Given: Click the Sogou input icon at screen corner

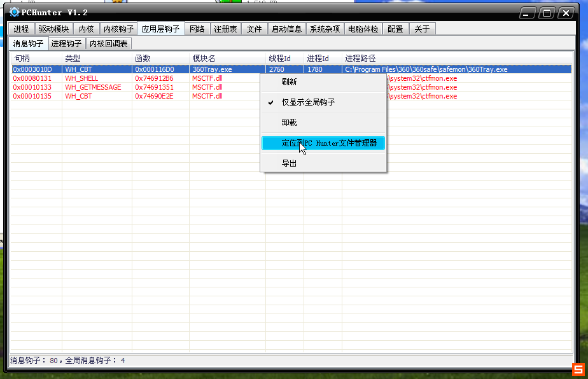Looking at the screenshot, I should (x=578, y=369).
